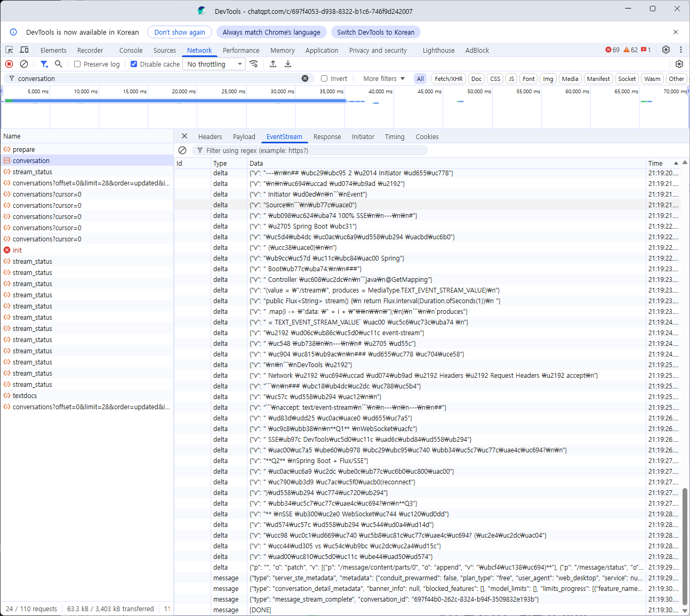
Task: Show the 69 errors counter
Action: (x=612, y=50)
